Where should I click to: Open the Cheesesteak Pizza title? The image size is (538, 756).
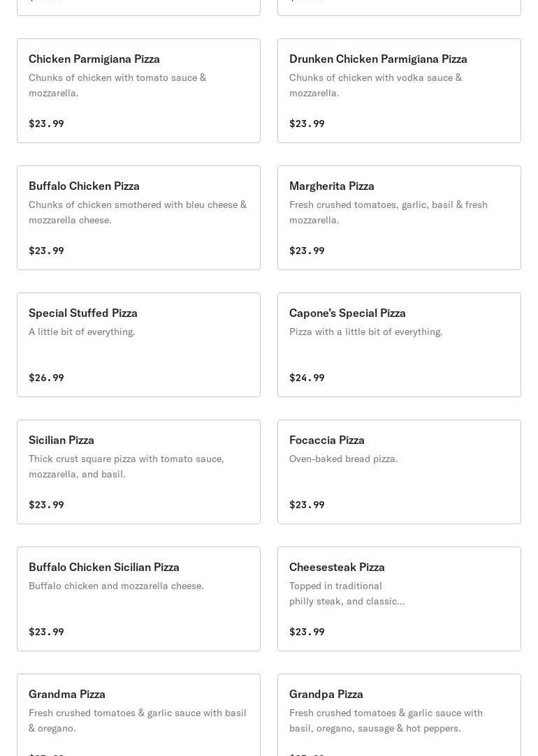click(x=337, y=567)
